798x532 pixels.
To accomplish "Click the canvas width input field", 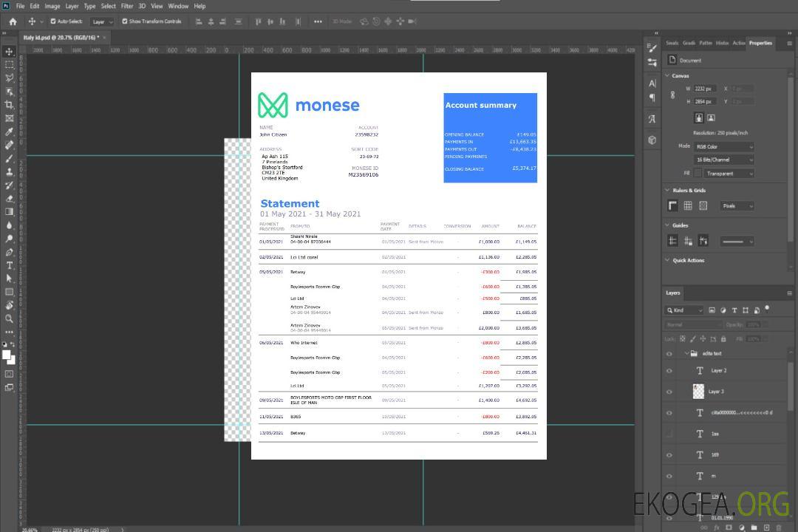I will click(x=705, y=89).
